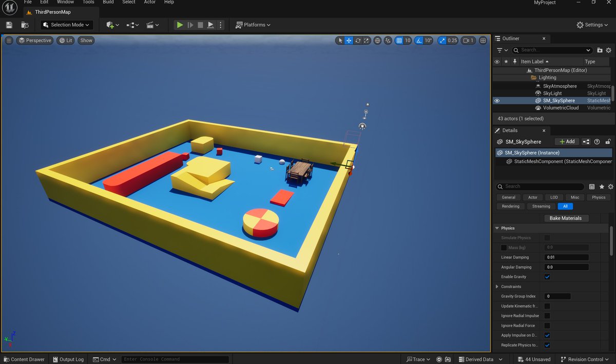Screen dimensions: 616x364
Task: Click the Output Log in the status bar
Action: [x=68, y=359]
